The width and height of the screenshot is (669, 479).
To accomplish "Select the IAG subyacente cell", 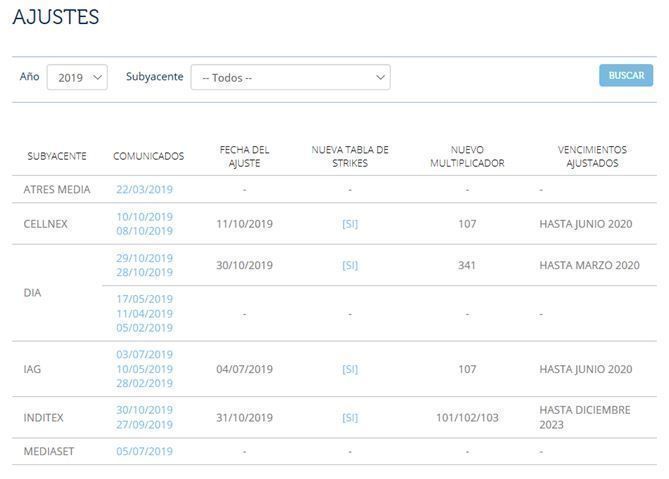I will pyautogui.click(x=32, y=369).
